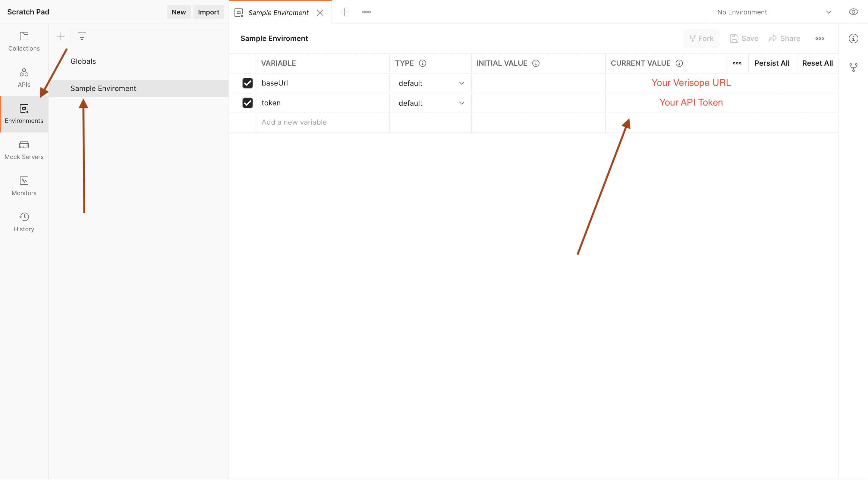Viewport: 868px width, 480px height.
Task: Open the Mock Servers panel
Action: pos(24,149)
